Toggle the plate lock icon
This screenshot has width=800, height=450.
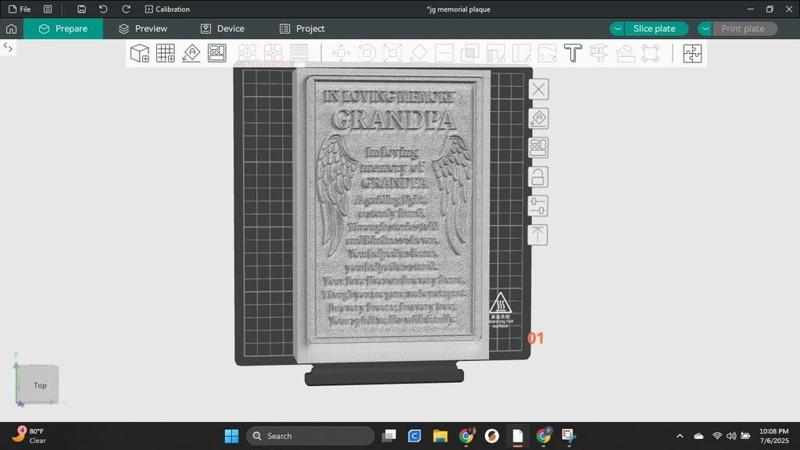(538, 177)
